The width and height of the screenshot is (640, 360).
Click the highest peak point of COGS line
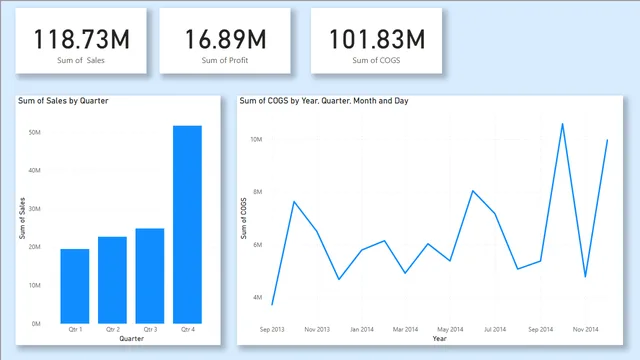pyautogui.click(x=562, y=124)
